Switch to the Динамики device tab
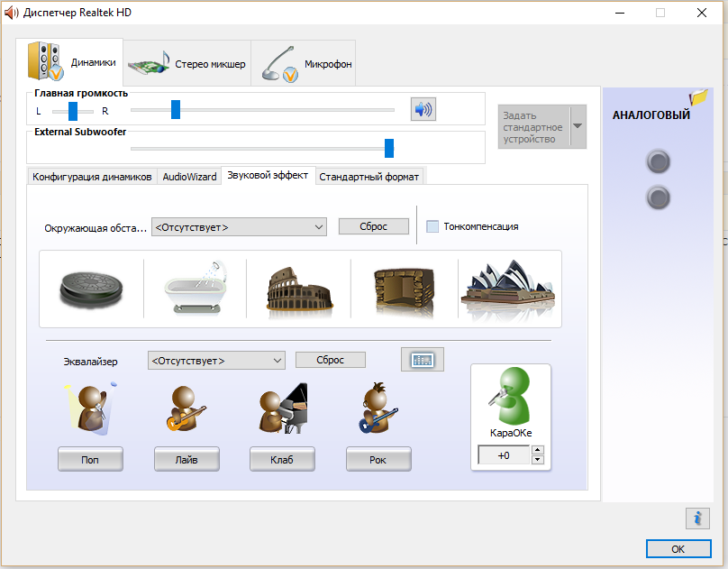 [x=69, y=62]
